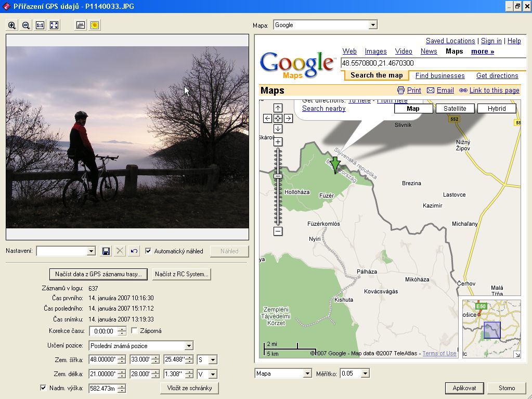Pan the map up with arrow
Screen dimensions: 532x399
point(278,108)
